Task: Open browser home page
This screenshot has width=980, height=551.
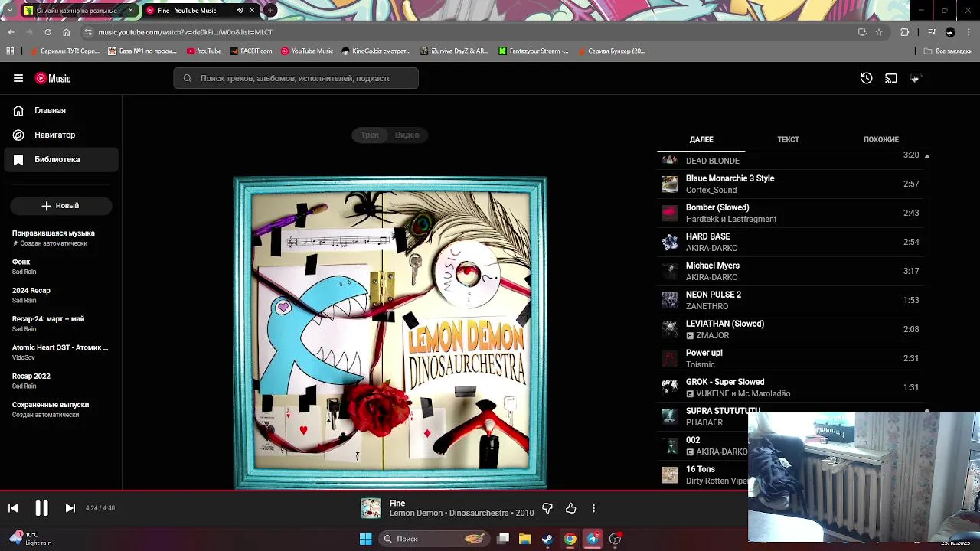Action: pyautogui.click(x=66, y=32)
